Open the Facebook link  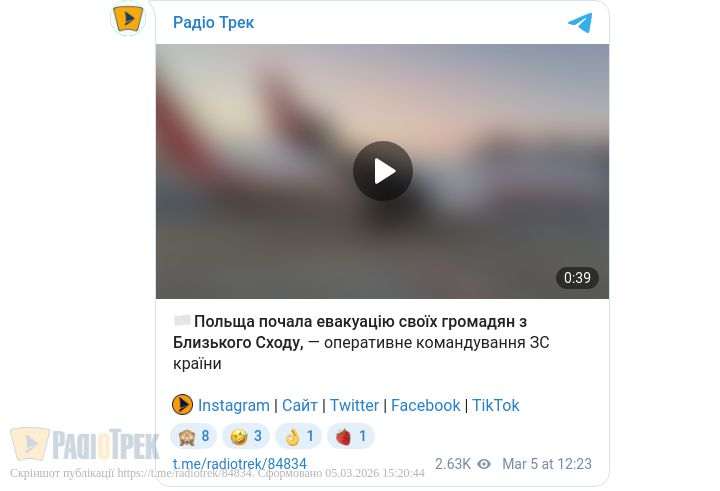pyautogui.click(x=426, y=406)
